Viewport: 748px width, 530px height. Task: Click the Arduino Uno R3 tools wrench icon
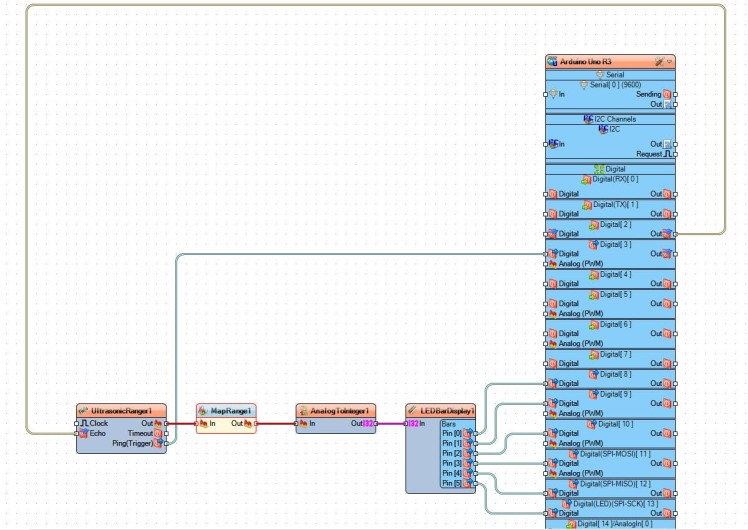coord(659,62)
